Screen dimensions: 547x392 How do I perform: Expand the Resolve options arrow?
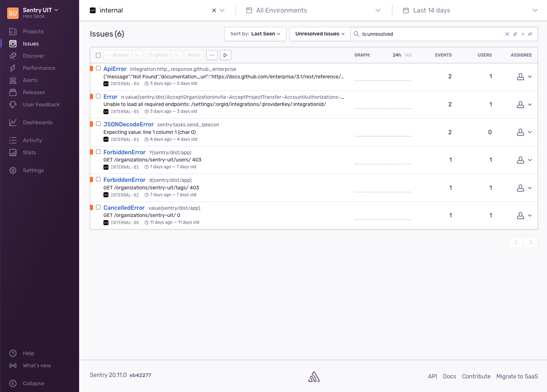coord(137,55)
